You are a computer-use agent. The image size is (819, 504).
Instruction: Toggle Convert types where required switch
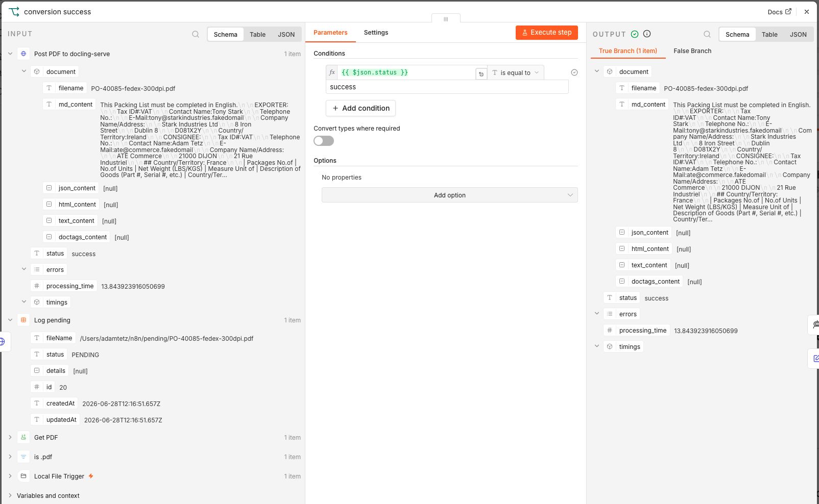[x=324, y=141]
